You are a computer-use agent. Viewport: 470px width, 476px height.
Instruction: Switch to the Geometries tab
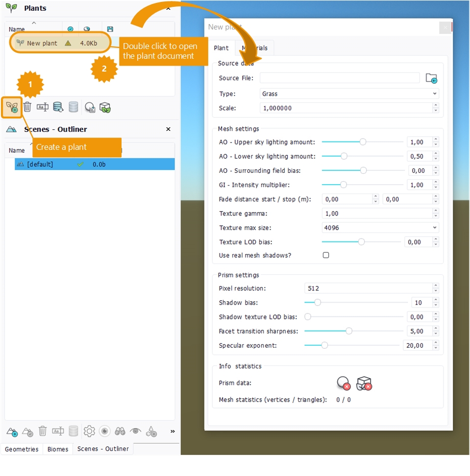[x=22, y=449]
